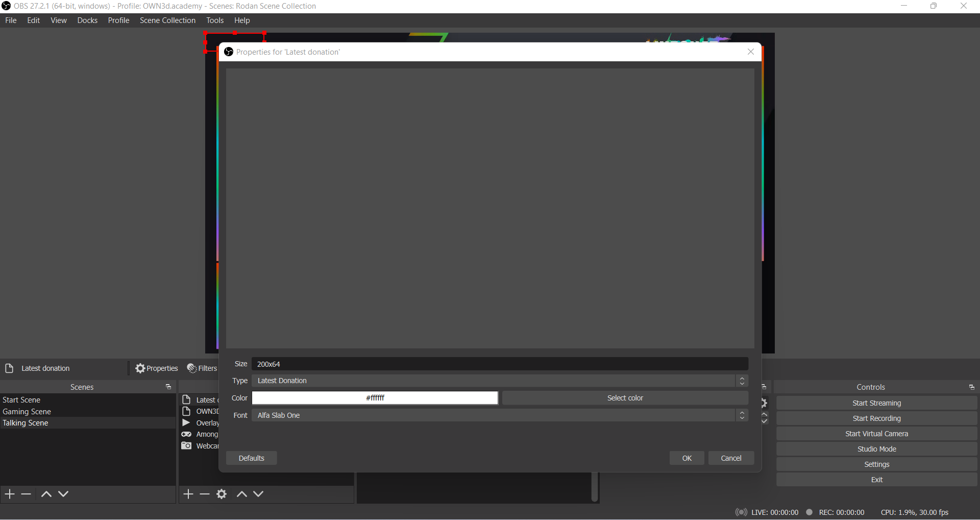Click the Size field showing 200x64
The width and height of the screenshot is (980, 520).
tap(500, 364)
